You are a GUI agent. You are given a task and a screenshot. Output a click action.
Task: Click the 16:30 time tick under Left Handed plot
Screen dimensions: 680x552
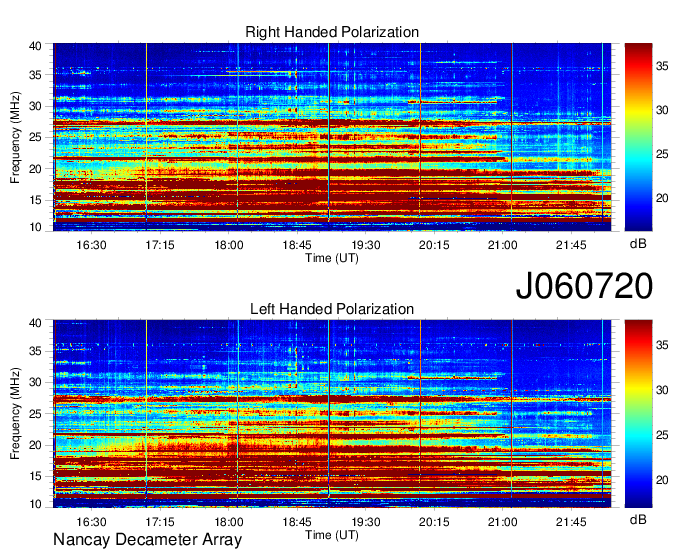tap(91, 522)
